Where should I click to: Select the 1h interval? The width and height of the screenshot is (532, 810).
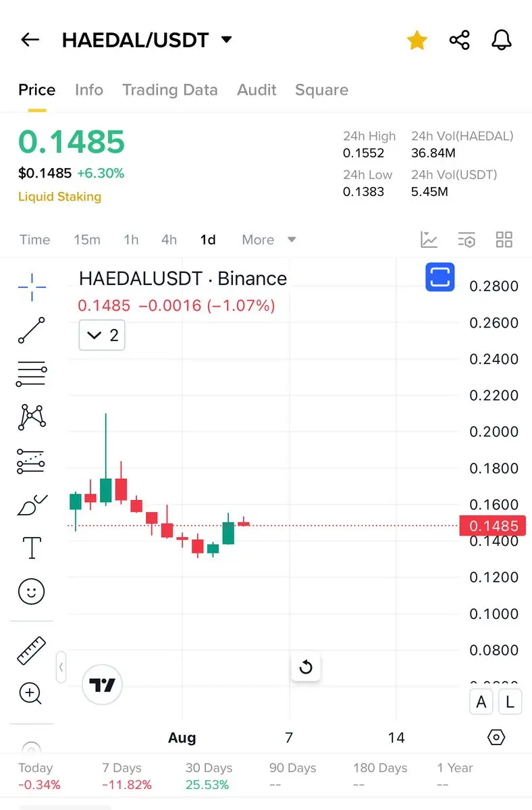[x=131, y=240]
